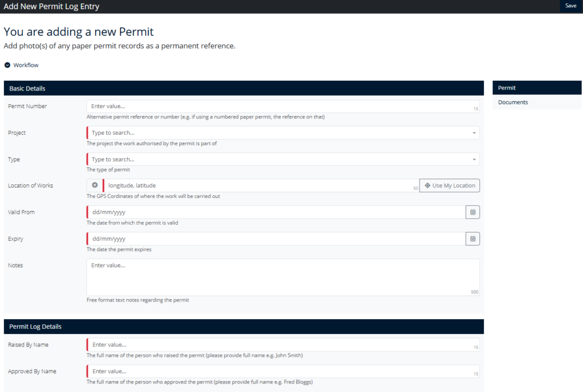Open the Valid From calendar picker
Image resolution: width=583 pixels, height=392 pixels.
tap(473, 212)
